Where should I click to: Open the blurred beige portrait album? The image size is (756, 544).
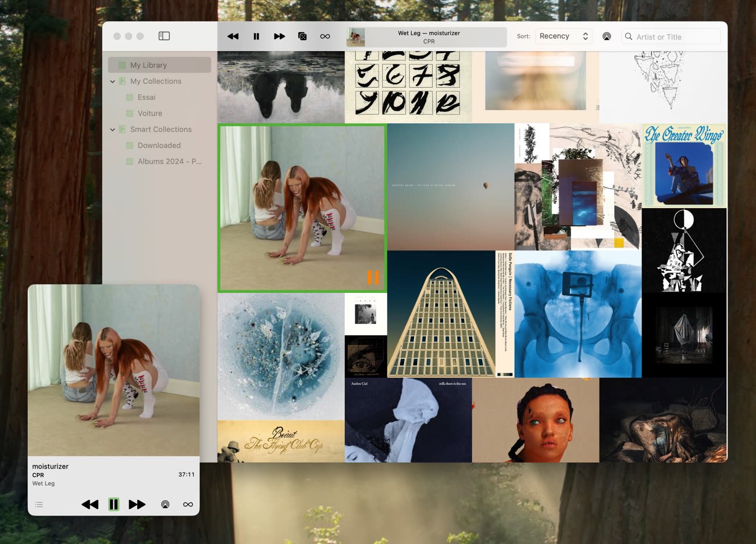tap(536, 87)
